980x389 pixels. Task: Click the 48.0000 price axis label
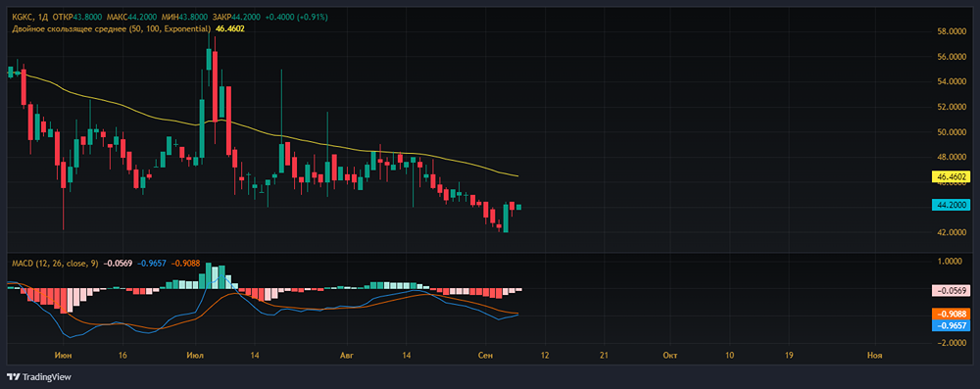click(953, 158)
